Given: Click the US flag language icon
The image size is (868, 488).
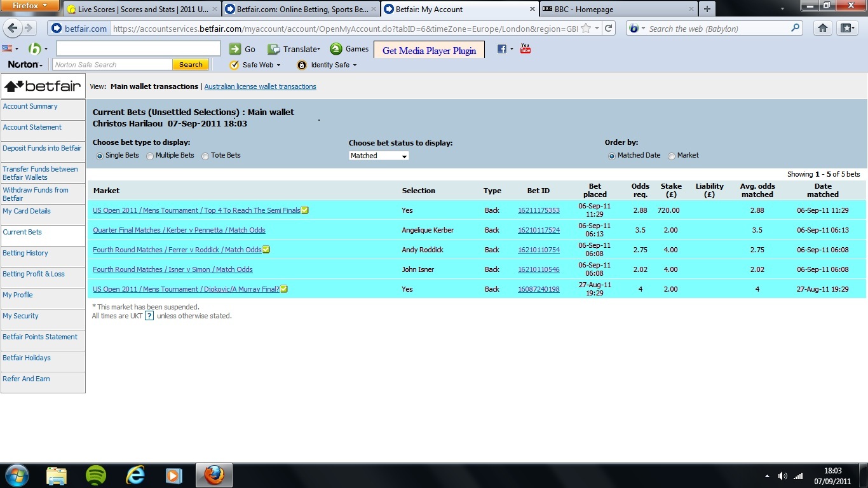Looking at the screenshot, I should click(7, 49).
